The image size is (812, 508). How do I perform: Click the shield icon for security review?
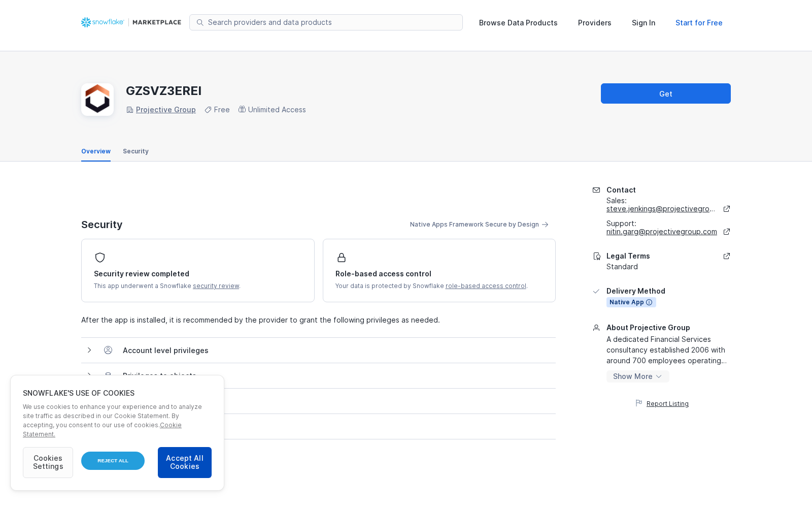tap(100, 258)
